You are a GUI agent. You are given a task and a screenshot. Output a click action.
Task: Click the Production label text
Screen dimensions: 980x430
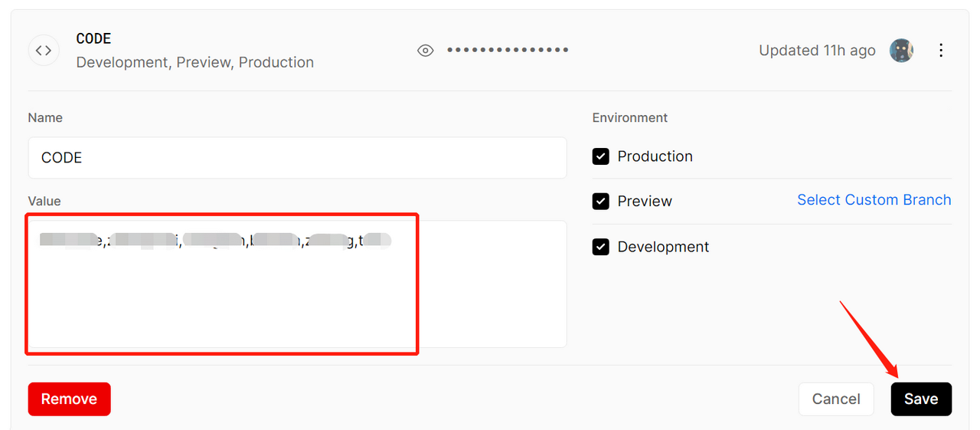point(655,156)
